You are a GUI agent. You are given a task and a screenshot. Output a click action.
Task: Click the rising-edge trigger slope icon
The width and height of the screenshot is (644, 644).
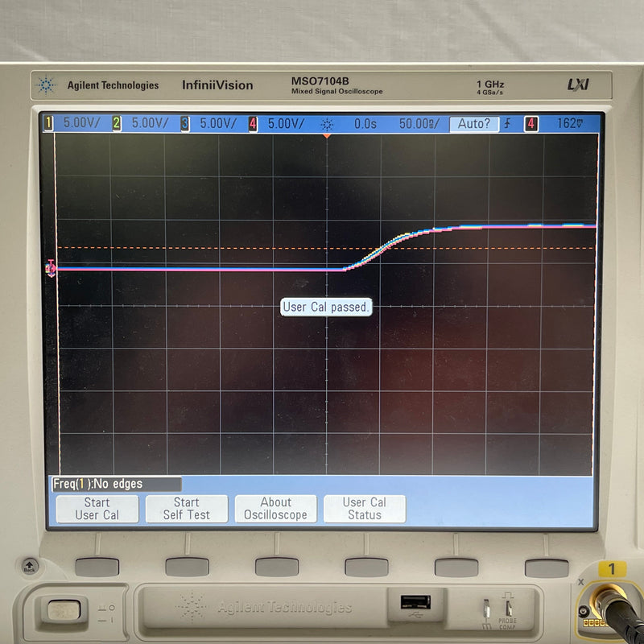pos(508,123)
